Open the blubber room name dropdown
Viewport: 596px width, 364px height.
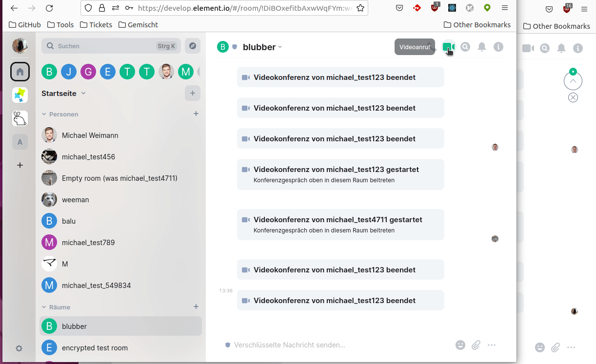click(279, 47)
